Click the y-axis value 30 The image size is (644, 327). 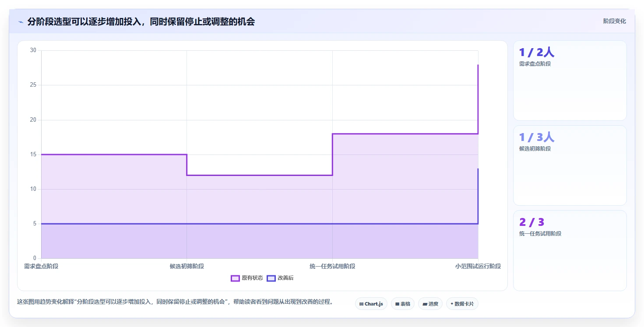point(33,50)
